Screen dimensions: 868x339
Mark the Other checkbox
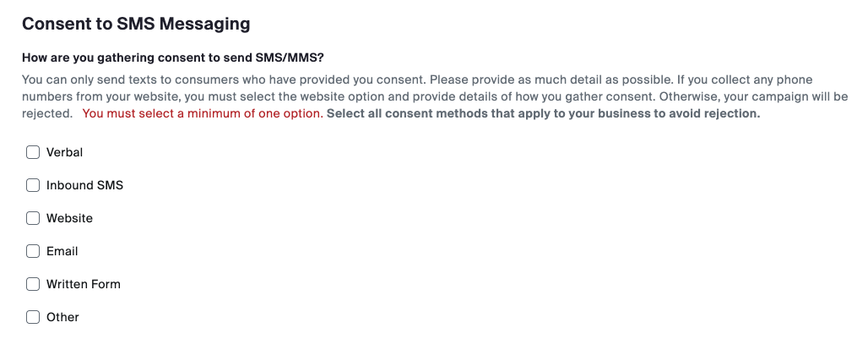(33, 317)
